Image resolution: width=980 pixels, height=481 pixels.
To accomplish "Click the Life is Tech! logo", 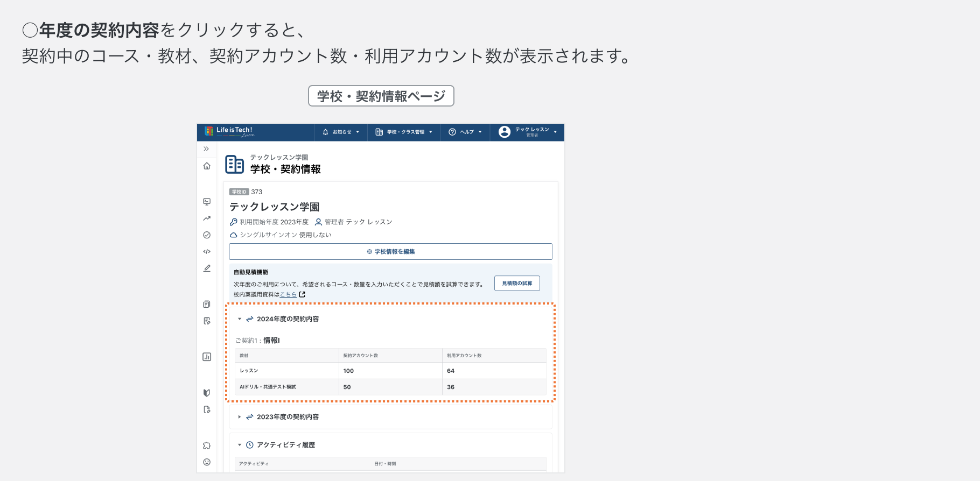I will point(229,131).
